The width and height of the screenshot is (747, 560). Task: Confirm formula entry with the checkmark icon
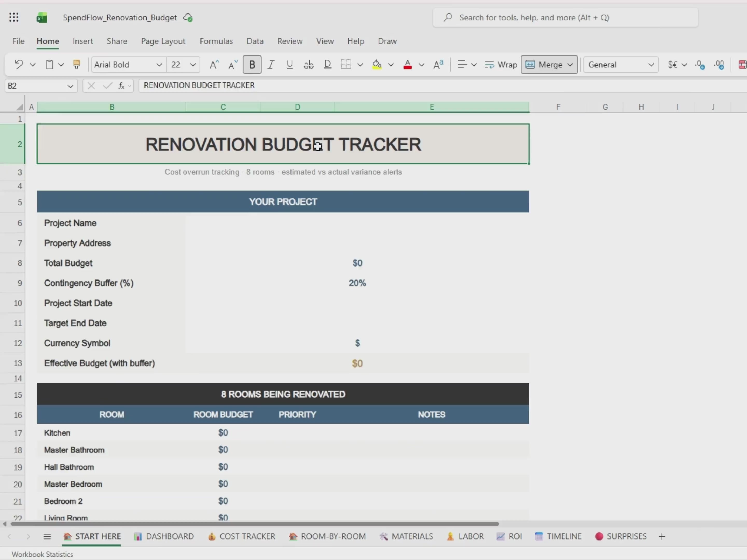107,86
